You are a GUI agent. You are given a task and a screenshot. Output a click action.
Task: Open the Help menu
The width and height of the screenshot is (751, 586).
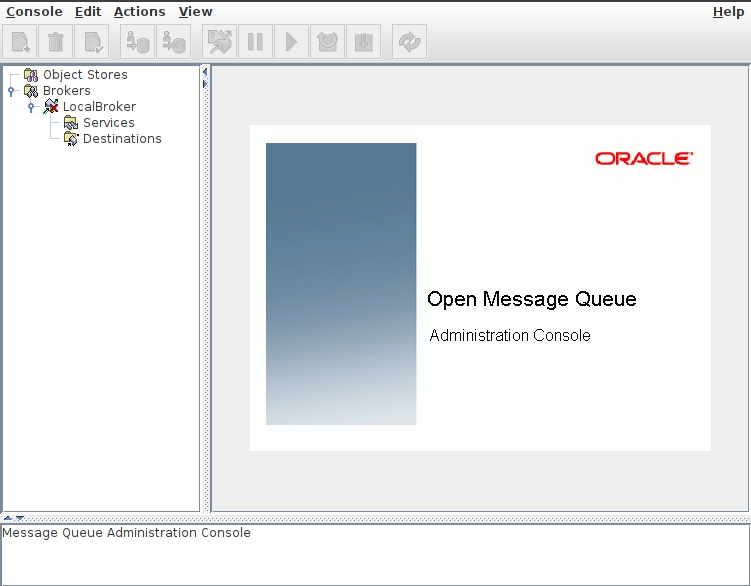pyautogui.click(x=728, y=12)
